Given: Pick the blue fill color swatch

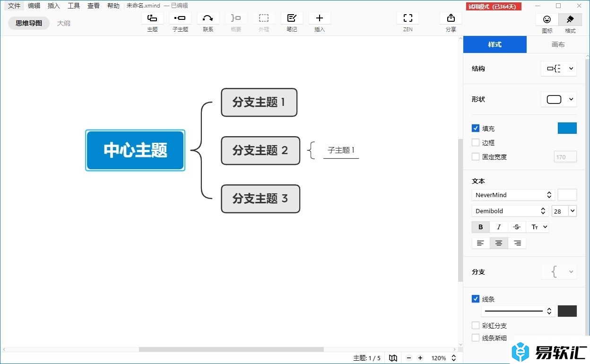Looking at the screenshot, I should 567,128.
